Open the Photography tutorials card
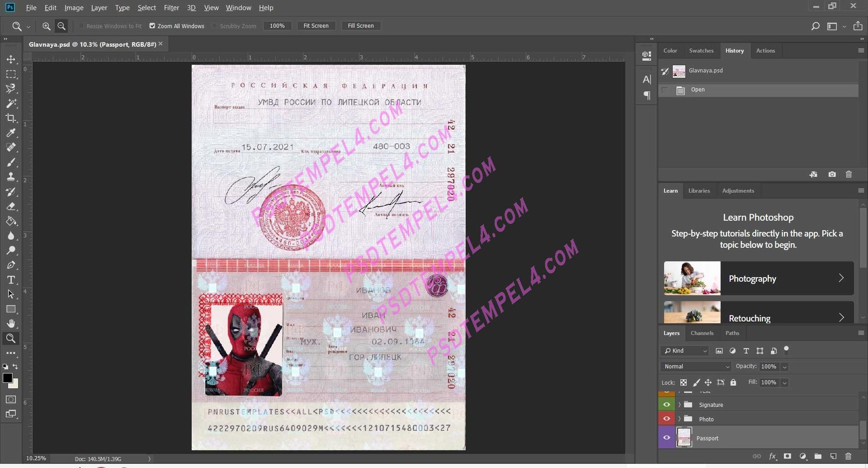 click(x=758, y=278)
